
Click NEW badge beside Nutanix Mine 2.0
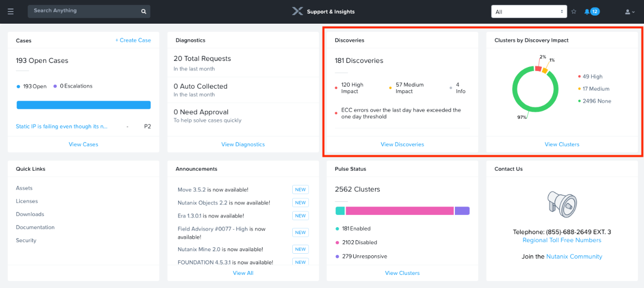click(x=300, y=249)
